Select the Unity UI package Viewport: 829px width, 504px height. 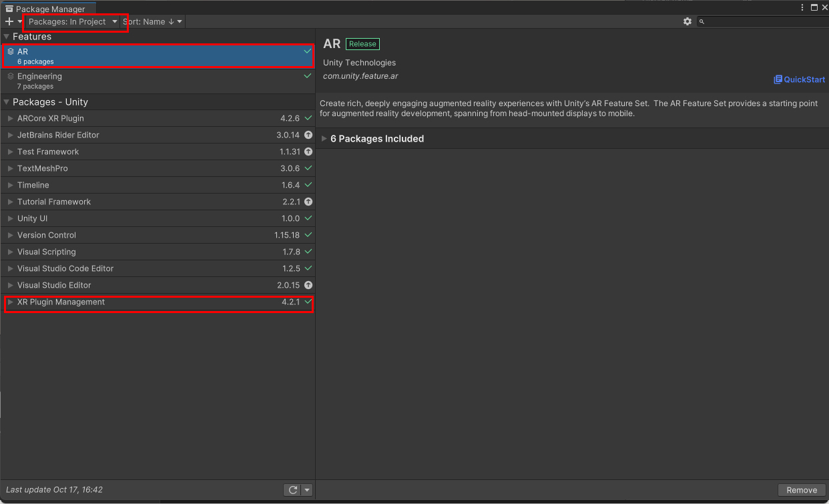tap(158, 218)
